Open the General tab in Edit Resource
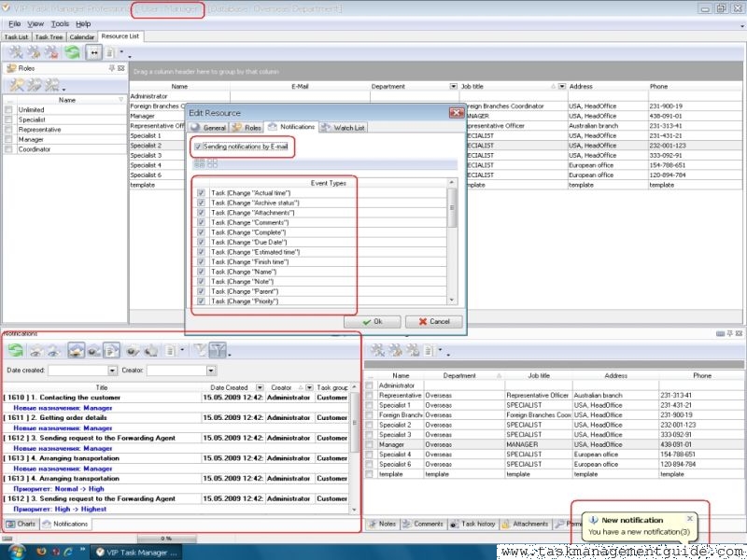The image size is (747, 560). click(208, 127)
